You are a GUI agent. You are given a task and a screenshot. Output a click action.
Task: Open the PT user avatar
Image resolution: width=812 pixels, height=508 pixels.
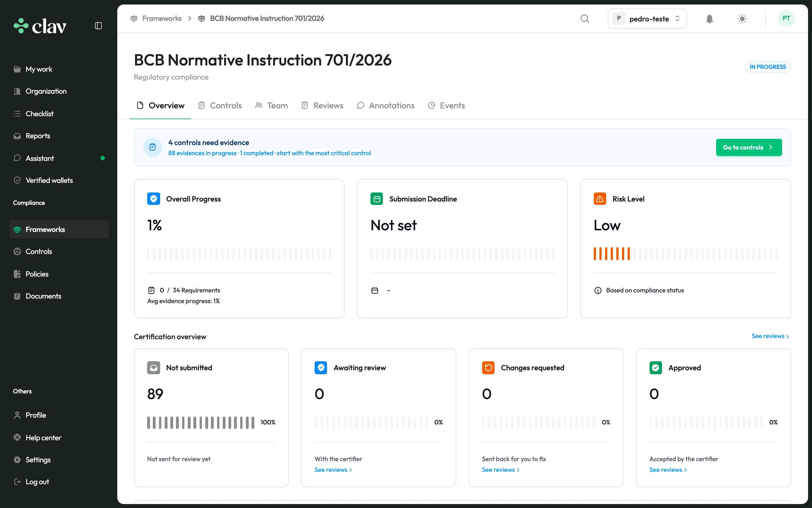[x=786, y=18]
